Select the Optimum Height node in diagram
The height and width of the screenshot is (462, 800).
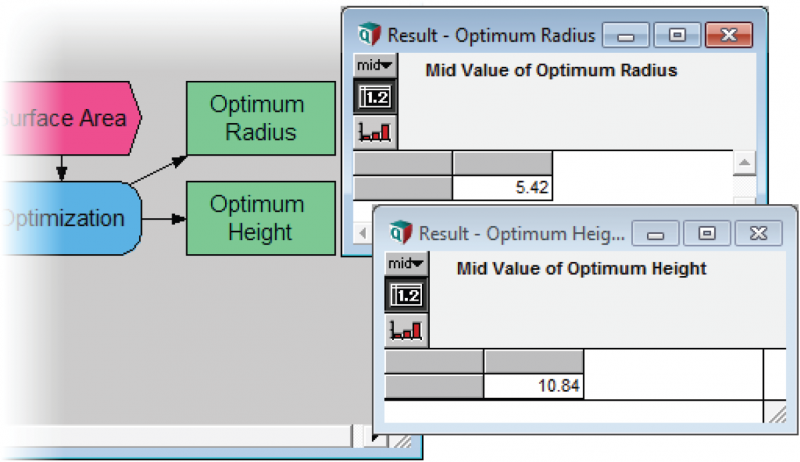click(x=261, y=218)
